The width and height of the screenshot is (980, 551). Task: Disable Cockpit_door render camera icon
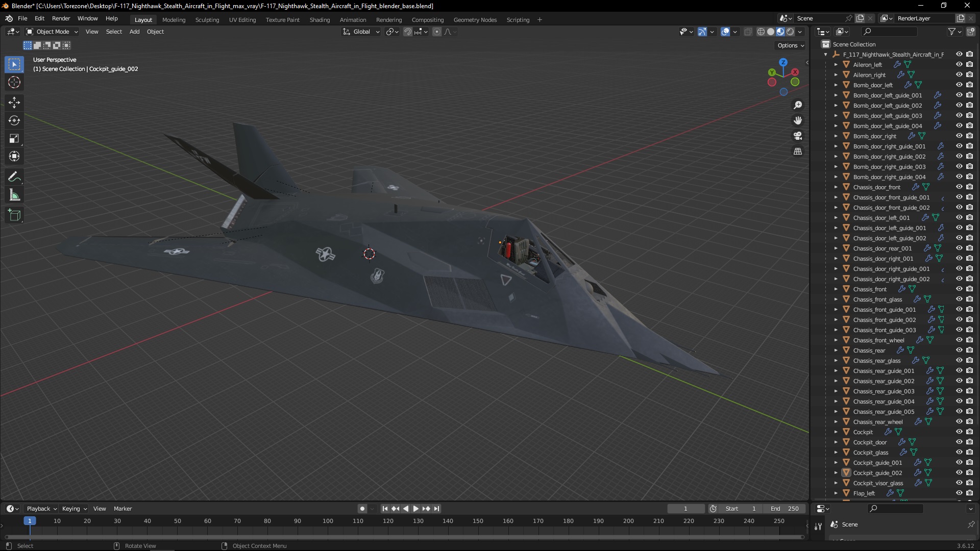pos(970,442)
